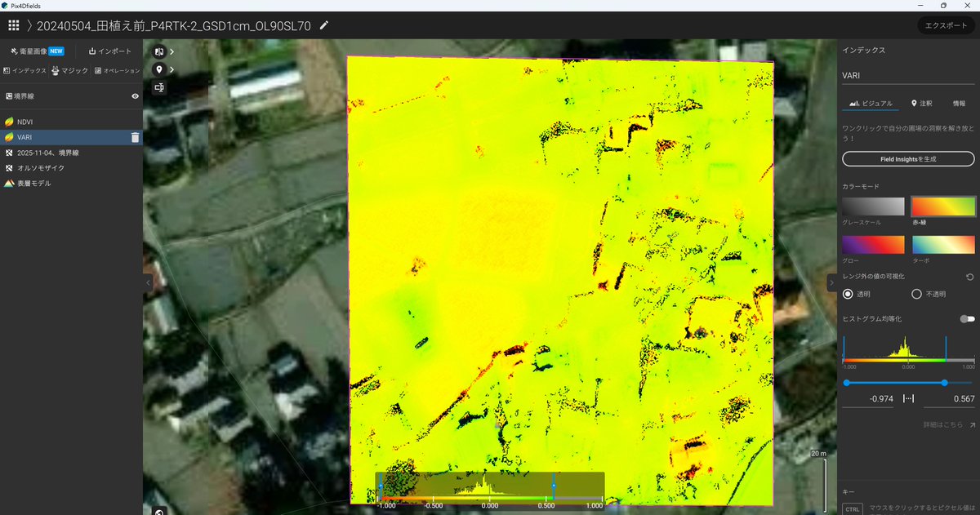Image resolution: width=980 pixels, height=515 pixels.
Task: Select the VARI layer row
Action: click(71, 137)
